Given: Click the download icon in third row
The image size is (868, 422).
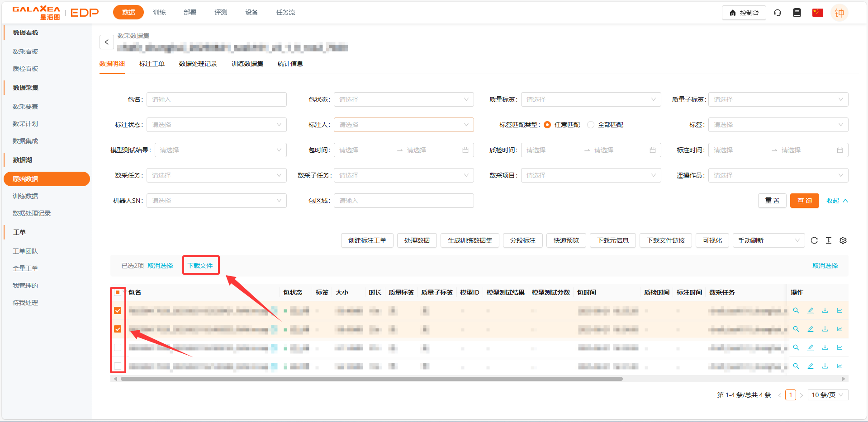Looking at the screenshot, I should pyautogui.click(x=825, y=347).
